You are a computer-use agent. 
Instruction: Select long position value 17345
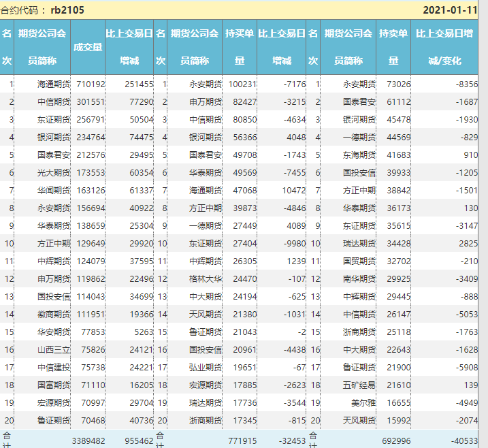pyautogui.click(x=244, y=421)
